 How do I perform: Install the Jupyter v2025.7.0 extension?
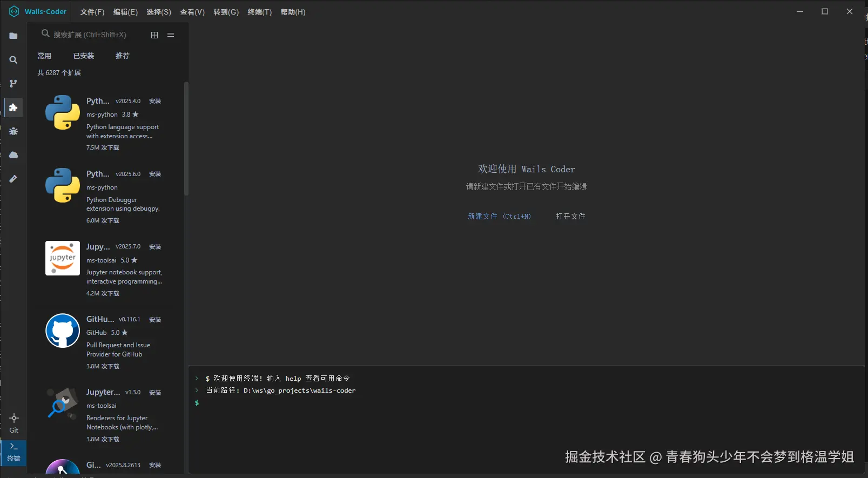[155, 247]
